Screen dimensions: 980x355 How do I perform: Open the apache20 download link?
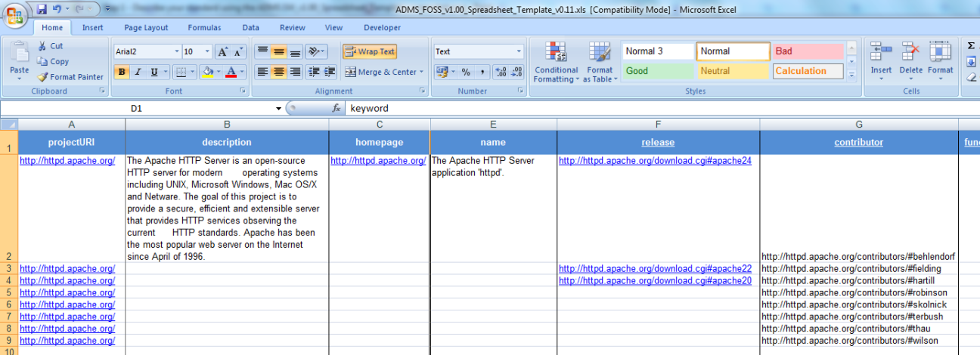point(655,280)
